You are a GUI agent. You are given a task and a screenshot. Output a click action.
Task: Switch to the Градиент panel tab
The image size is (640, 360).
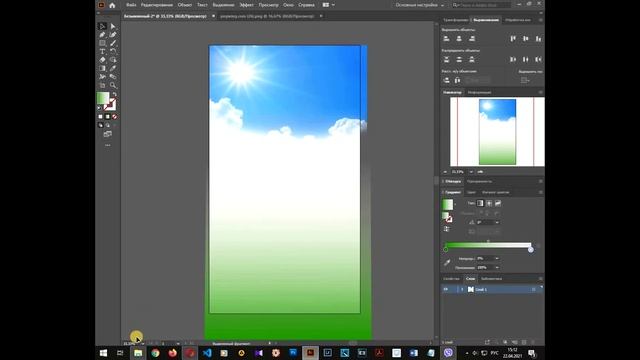pyautogui.click(x=453, y=192)
